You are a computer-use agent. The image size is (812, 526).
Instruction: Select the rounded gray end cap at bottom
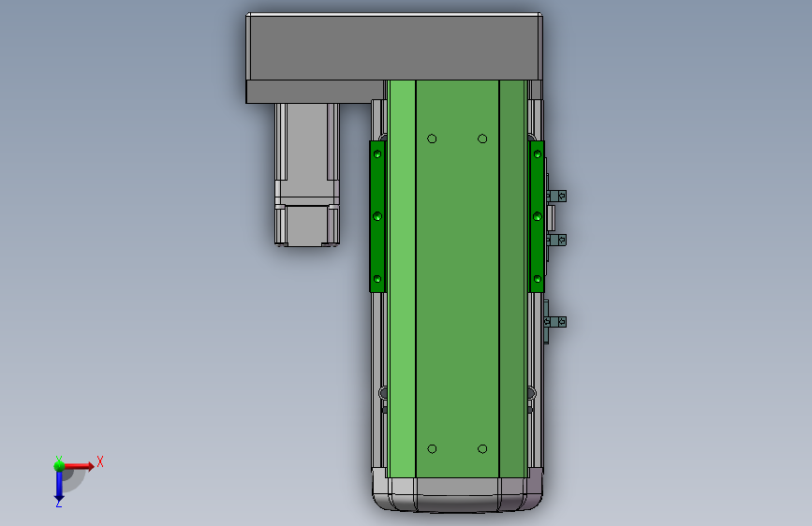pyautogui.click(x=457, y=494)
